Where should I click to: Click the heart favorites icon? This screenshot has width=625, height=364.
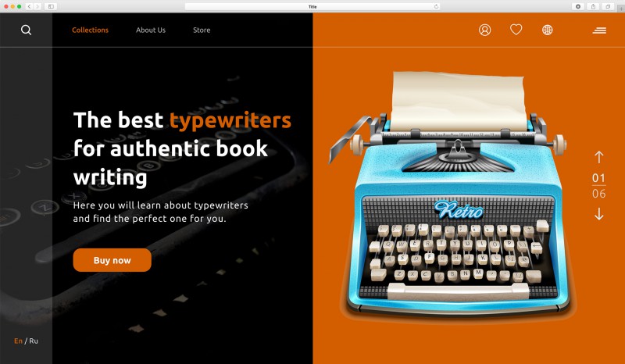pyautogui.click(x=516, y=30)
